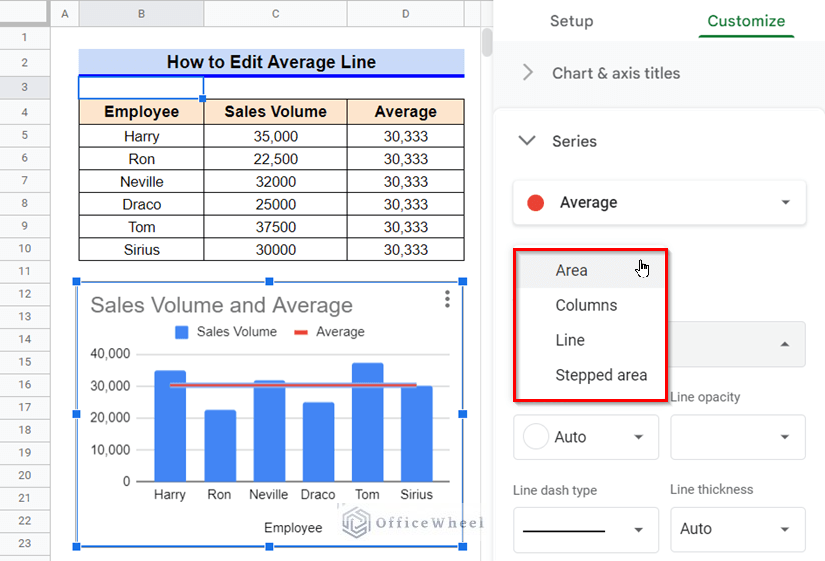The image size is (825, 561).
Task: Click the Average legend entry in chart
Action: pyautogui.click(x=329, y=332)
